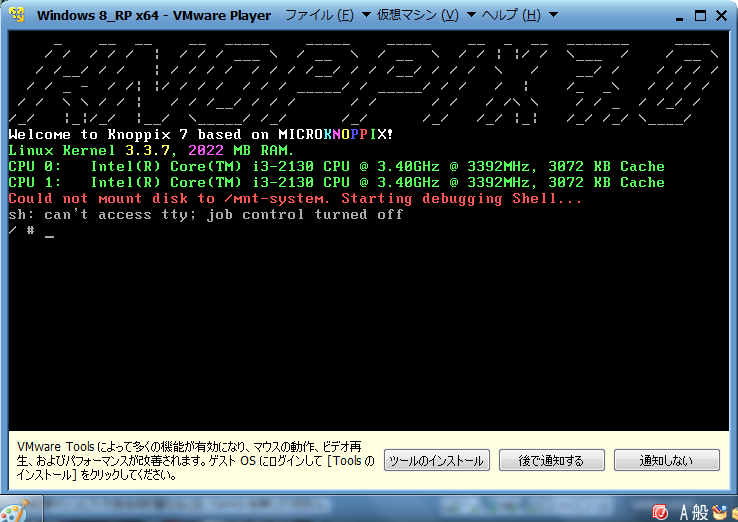Screen dimensions: 738x522
Task: Minimize the VMware Player window
Action: coord(679,17)
